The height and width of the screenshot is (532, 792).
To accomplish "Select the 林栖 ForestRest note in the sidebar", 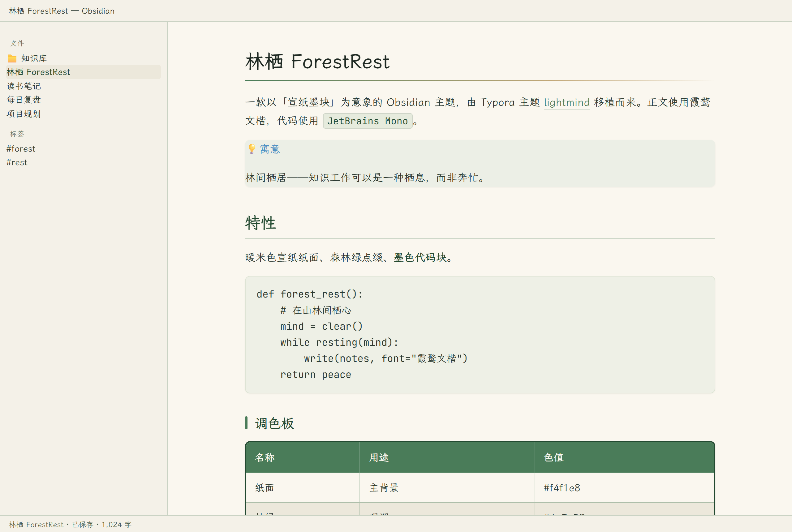I will click(x=83, y=72).
